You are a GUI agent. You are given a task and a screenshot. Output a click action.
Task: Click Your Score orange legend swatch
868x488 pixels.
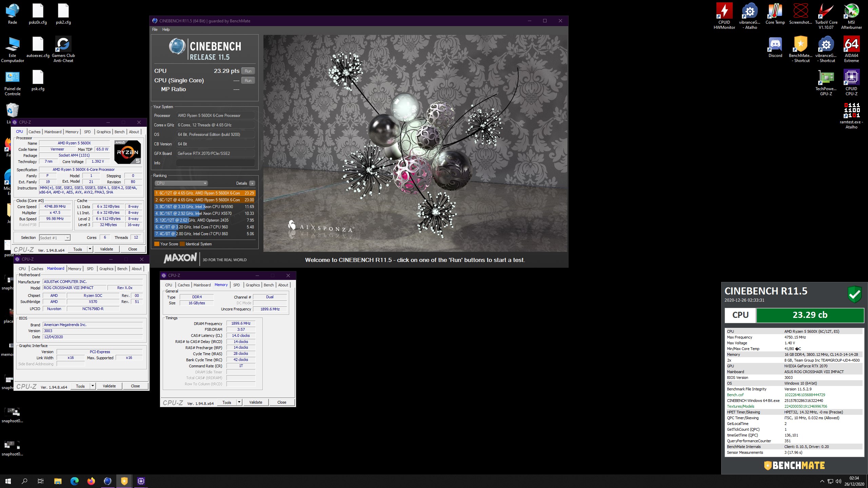[157, 244]
